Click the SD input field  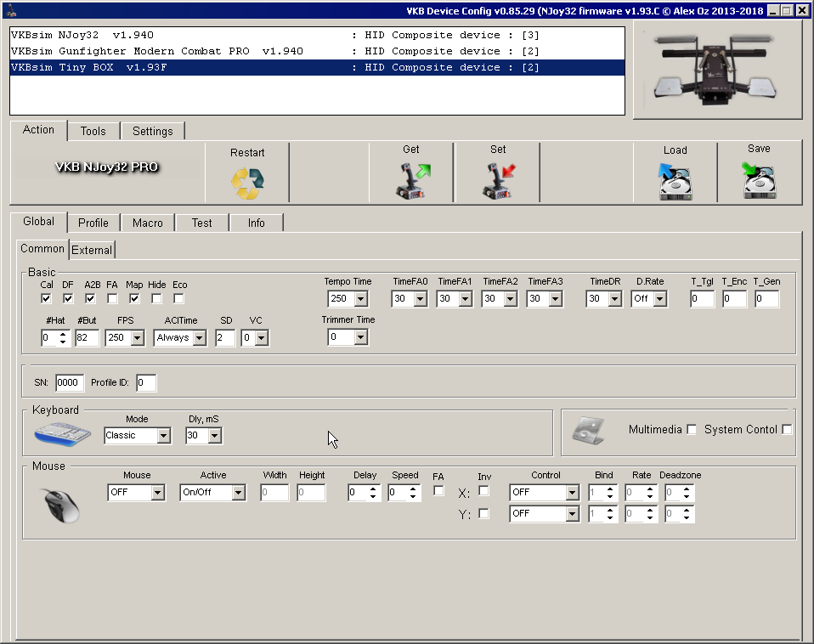(x=225, y=338)
